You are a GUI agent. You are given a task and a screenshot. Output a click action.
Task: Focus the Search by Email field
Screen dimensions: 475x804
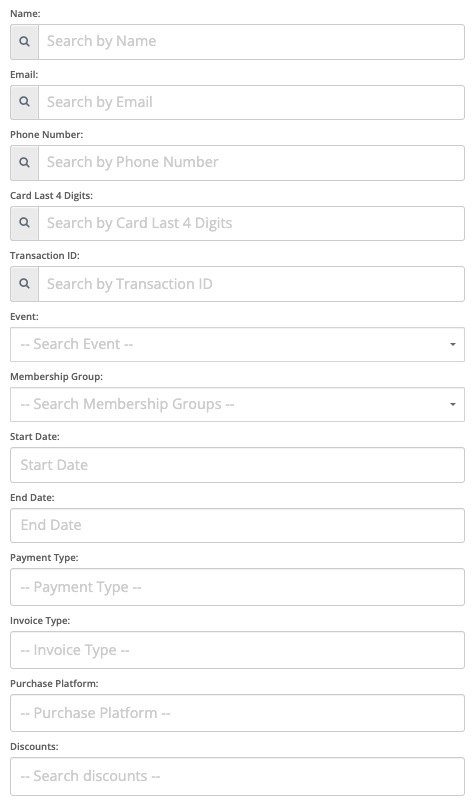tap(251, 102)
